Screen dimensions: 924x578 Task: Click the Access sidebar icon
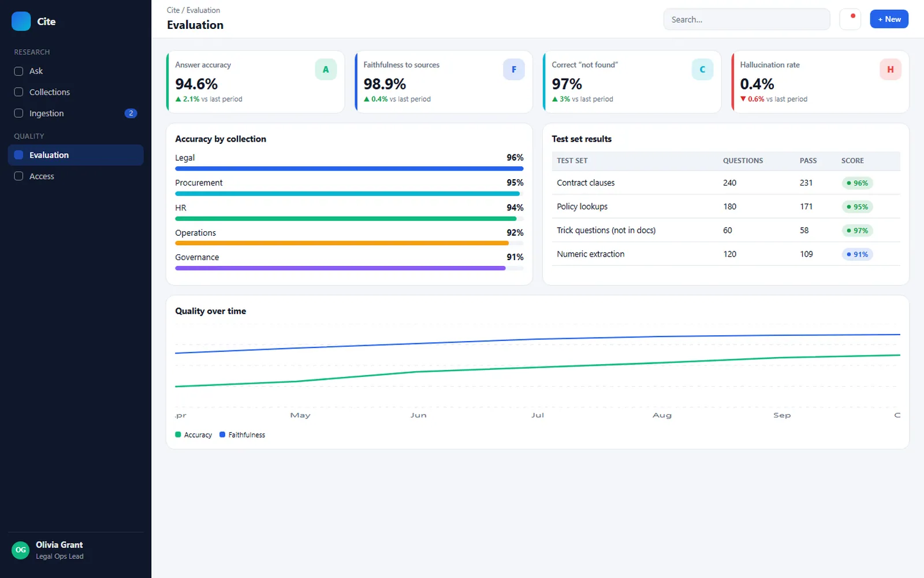[18, 176]
